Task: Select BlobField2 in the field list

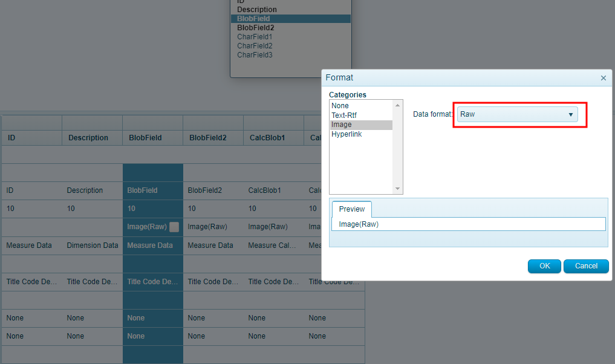Action: (x=255, y=28)
